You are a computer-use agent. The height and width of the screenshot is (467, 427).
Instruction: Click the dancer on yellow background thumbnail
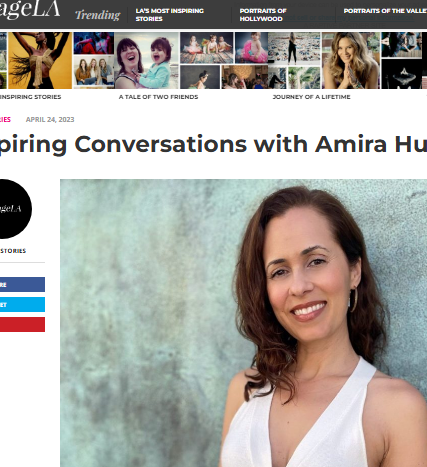[x=40, y=60]
